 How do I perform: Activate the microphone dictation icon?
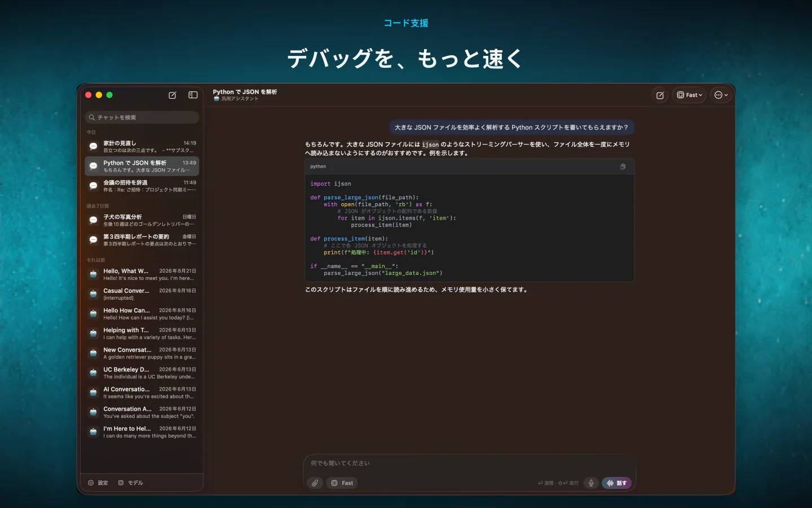point(591,483)
